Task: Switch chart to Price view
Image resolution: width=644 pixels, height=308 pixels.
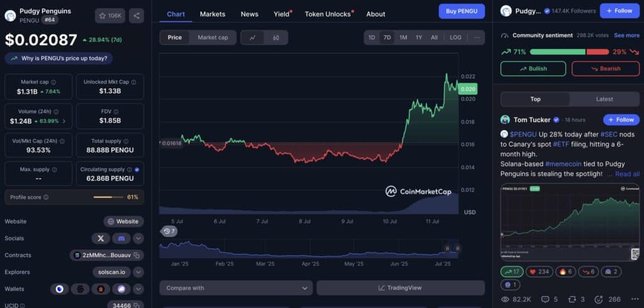Action: click(175, 37)
